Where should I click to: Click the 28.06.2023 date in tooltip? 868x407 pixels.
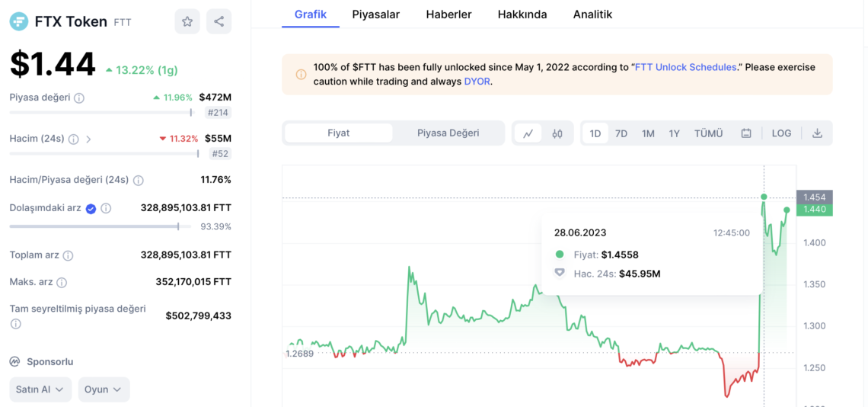tap(580, 232)
